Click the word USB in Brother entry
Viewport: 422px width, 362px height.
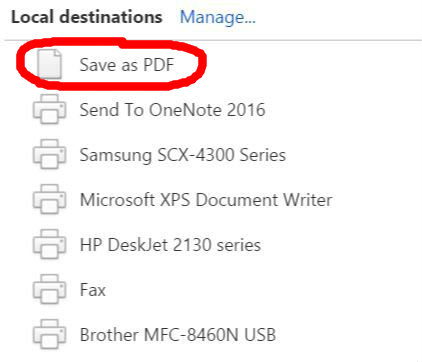(260, 335)
